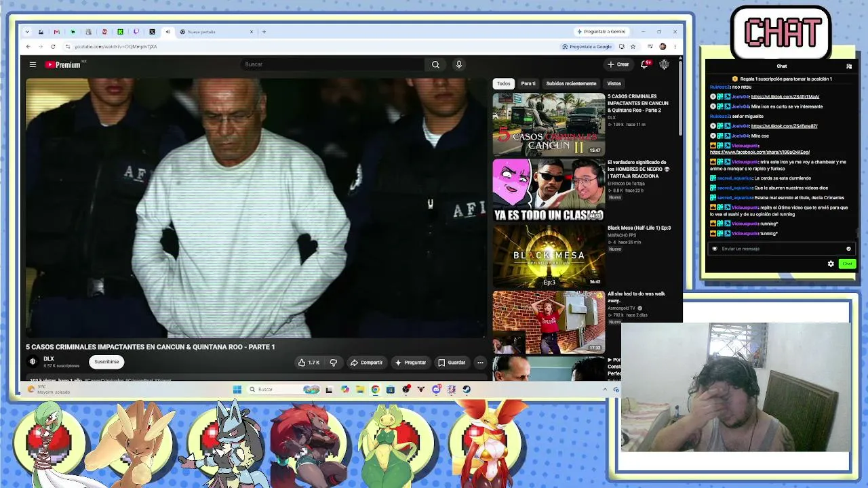
Task: Open the 'All she had to do' thumbnail
Action: point(549,323)
